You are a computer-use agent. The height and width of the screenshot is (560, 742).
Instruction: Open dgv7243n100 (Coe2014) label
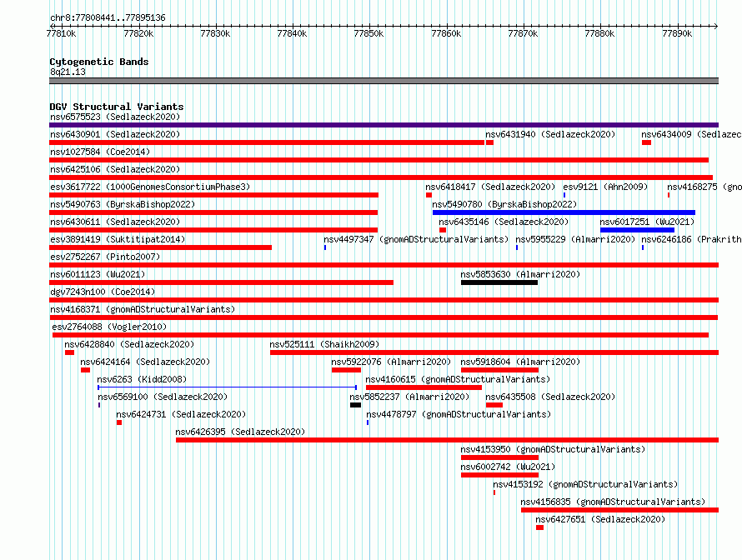point(103,292)
